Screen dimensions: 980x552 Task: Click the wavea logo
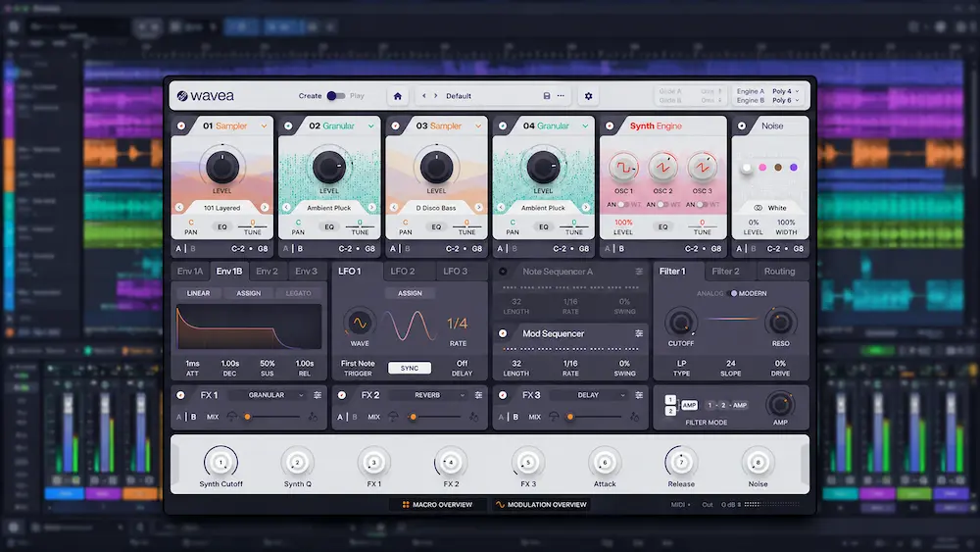tap(206, 96)
